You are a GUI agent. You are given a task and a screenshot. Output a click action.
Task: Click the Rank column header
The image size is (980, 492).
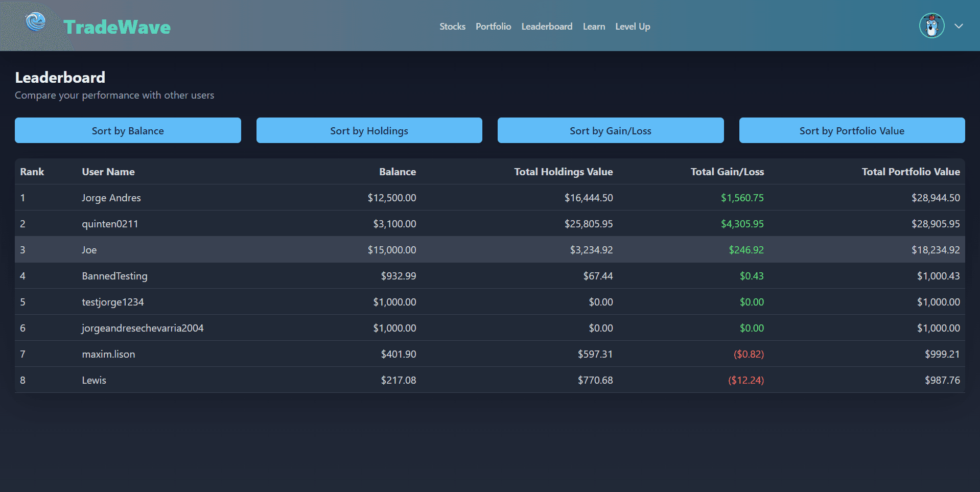32,172
